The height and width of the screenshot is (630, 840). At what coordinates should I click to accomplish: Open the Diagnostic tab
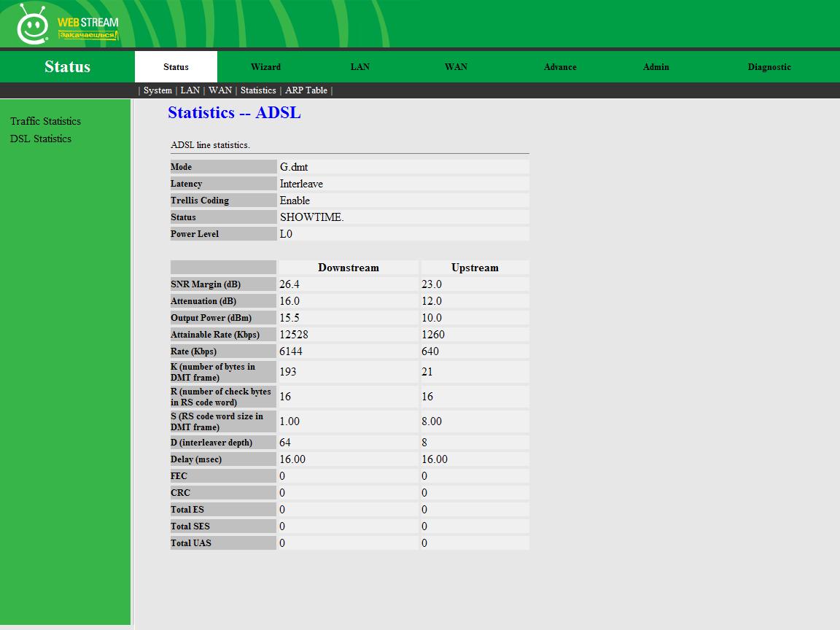click(x=769, y=67)
